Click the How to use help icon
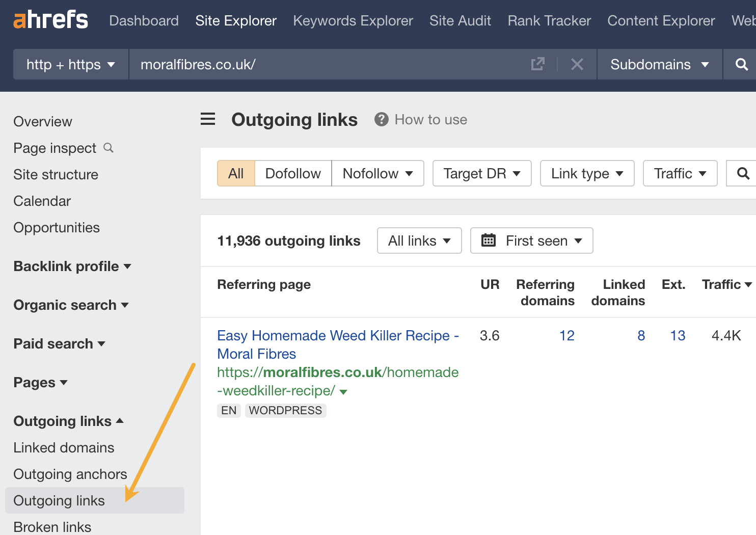756x535 pixels. pos(382,119)
